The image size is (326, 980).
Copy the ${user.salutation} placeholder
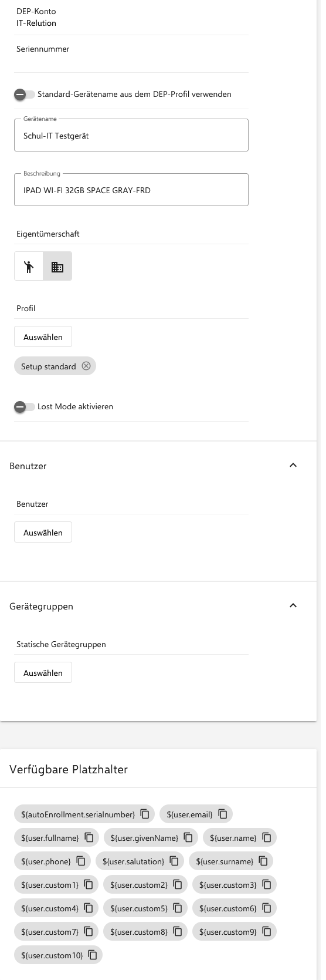[174, 861]
